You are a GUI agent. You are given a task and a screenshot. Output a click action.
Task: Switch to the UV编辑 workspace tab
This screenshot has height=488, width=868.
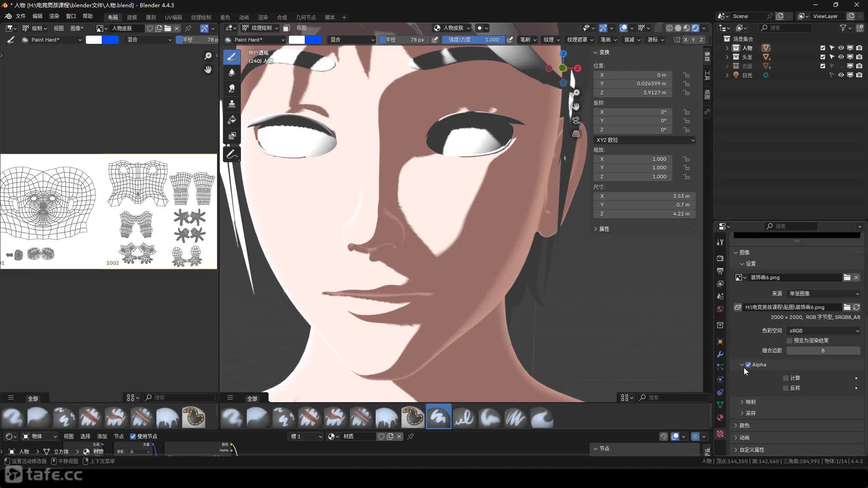tap(173, 17)
